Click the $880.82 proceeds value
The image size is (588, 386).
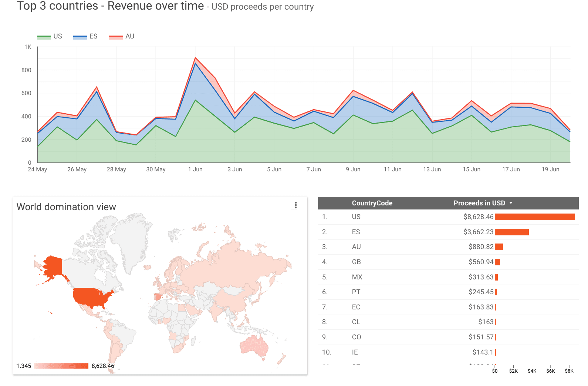click(x=481, y=247)
